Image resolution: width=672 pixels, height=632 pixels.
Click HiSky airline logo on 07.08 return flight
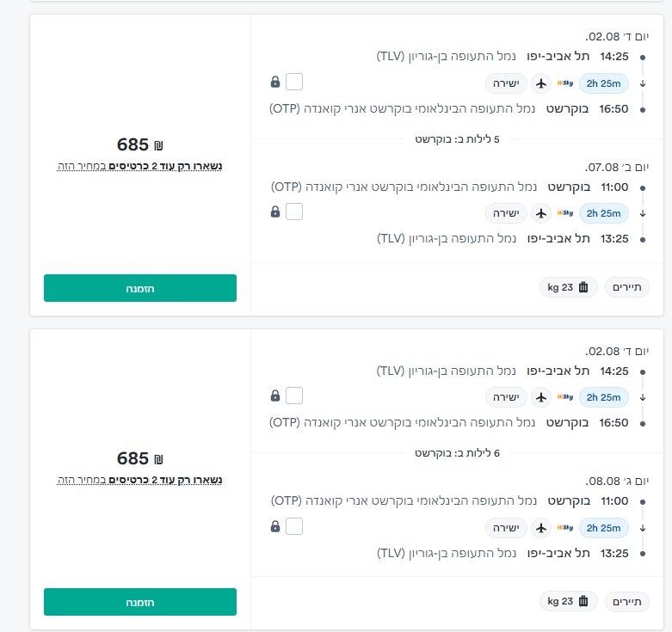pyautogui.click(x=565, y=212)
